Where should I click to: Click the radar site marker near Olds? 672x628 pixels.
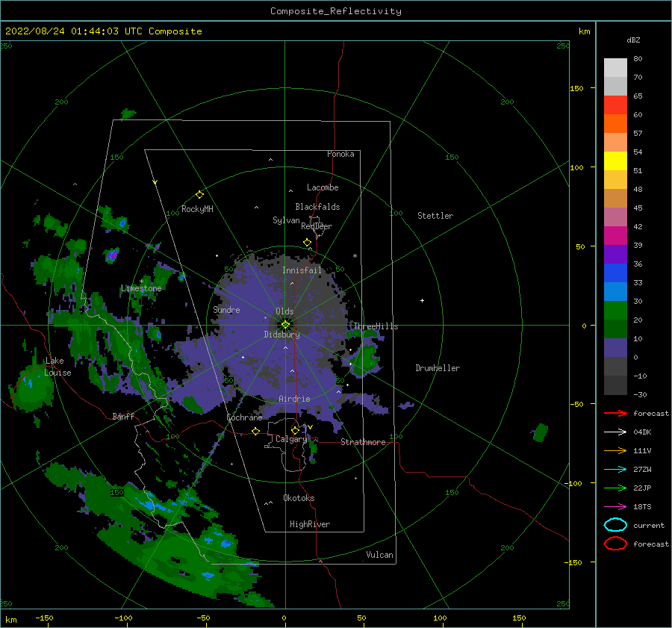(x=285, y=325)
